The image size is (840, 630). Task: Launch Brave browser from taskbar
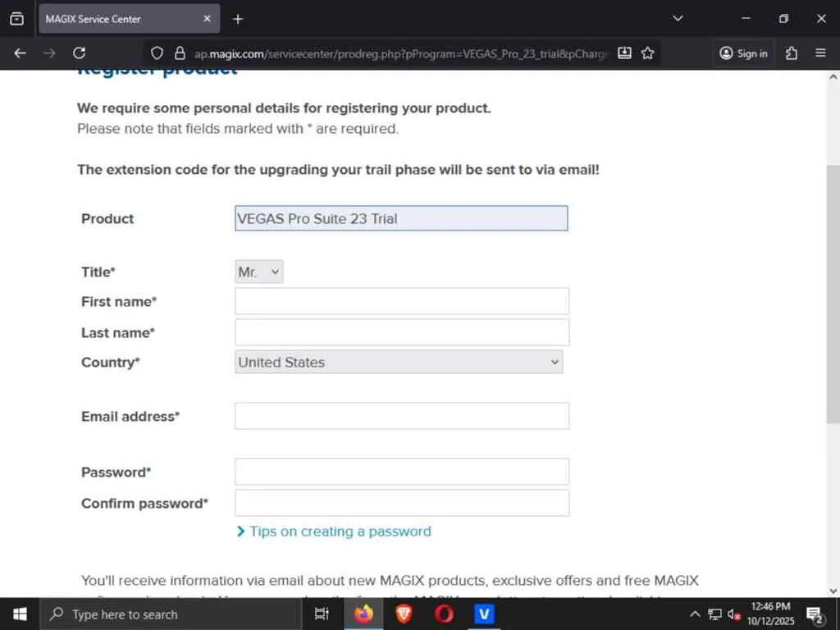pyautogui.click(x=404, y=614)
